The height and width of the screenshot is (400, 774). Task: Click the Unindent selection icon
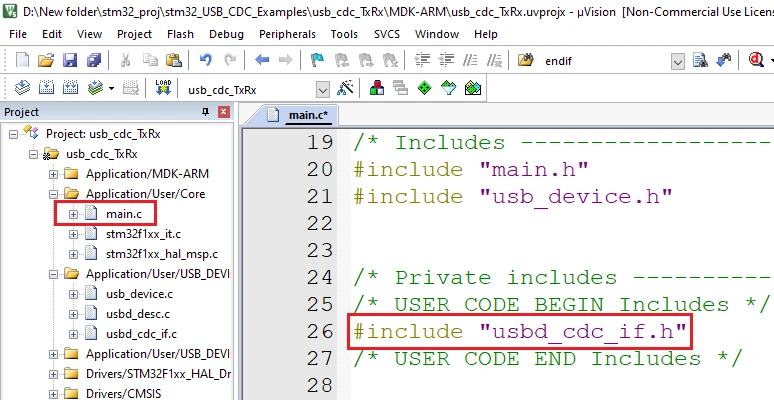coord(446,60)
